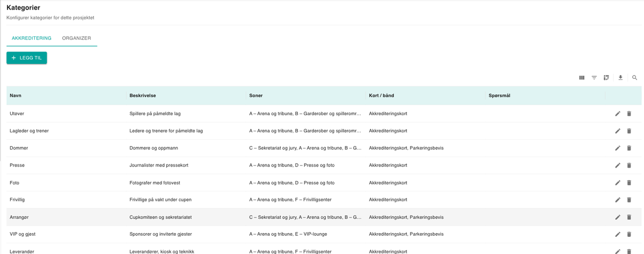Click Utøver row 'Akkrediteringskort' cell

pos(388,114)
